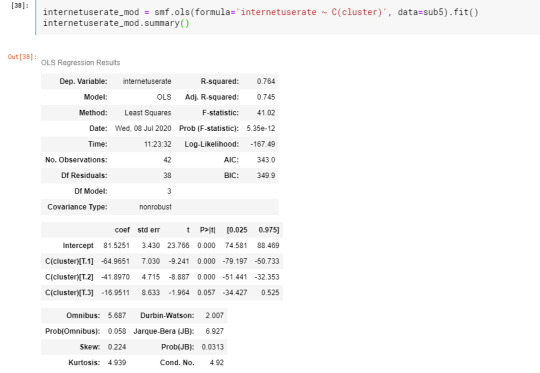Select the C(cluster)[T.1] row label
This screenshot has width=540, height=373.
pos(69,261)
